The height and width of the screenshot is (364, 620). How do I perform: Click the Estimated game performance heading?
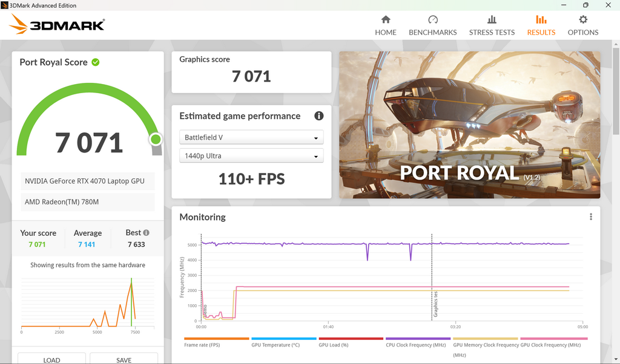(240, 115)
